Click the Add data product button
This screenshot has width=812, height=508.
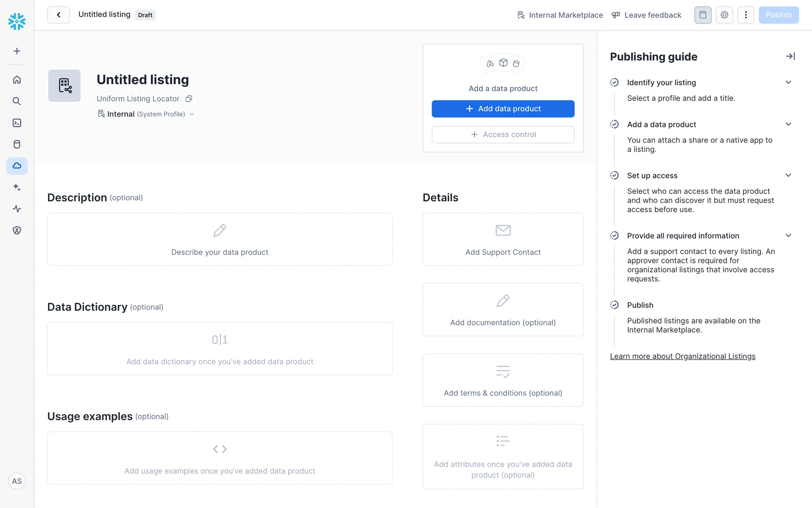(x=502, y=109)
